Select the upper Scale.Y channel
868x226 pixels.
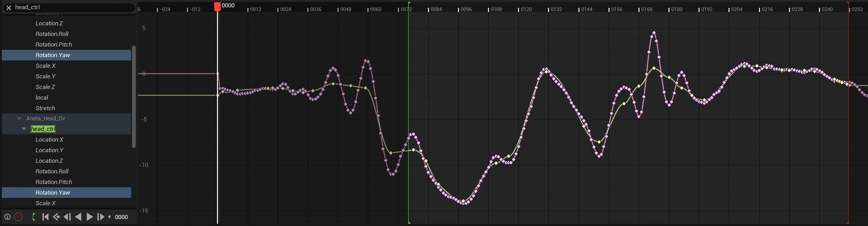[45, 76]
